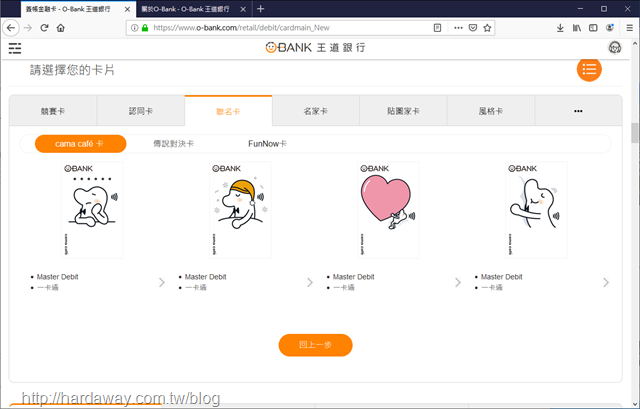Screen dimensions: 640x409
Task: Select the 名家卡 tab
Action: click(316, 111)
